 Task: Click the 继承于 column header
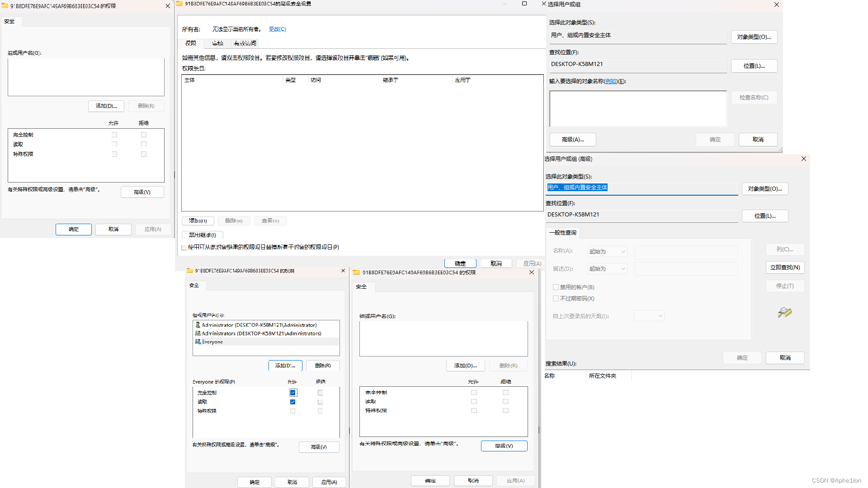(416, 80)
